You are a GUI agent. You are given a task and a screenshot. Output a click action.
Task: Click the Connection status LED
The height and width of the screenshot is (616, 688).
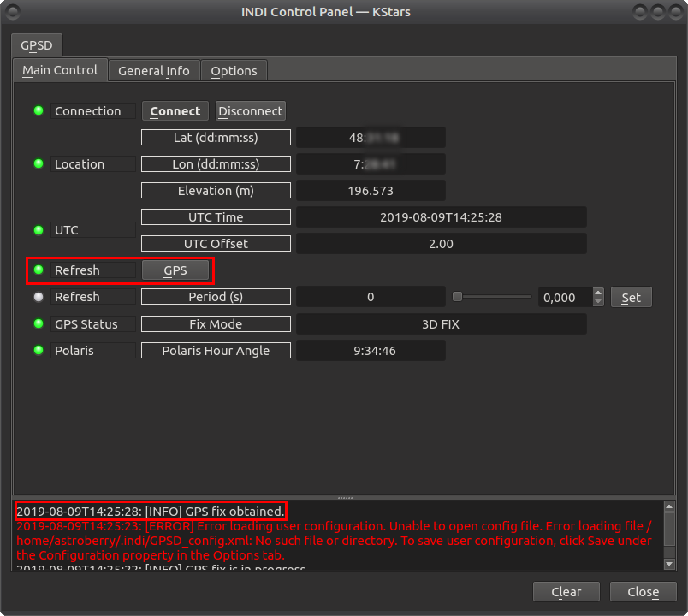point(39,111)
